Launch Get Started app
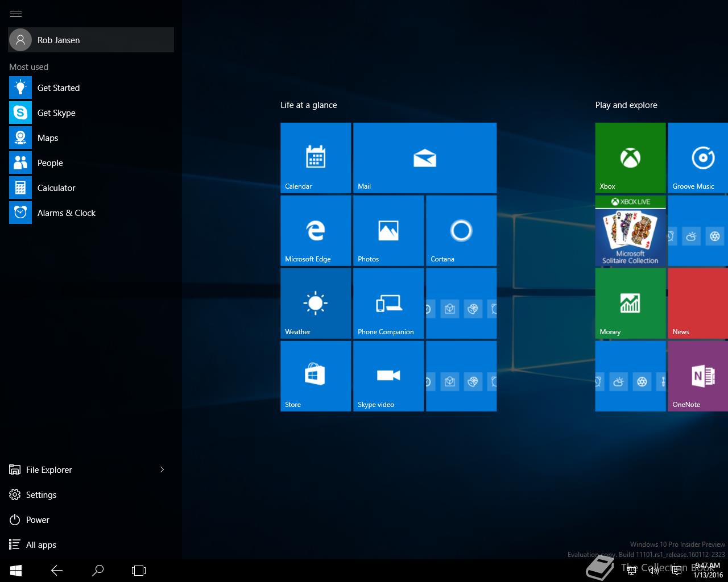The height and width of the screenshot is (582, 728). pos(91,88)
